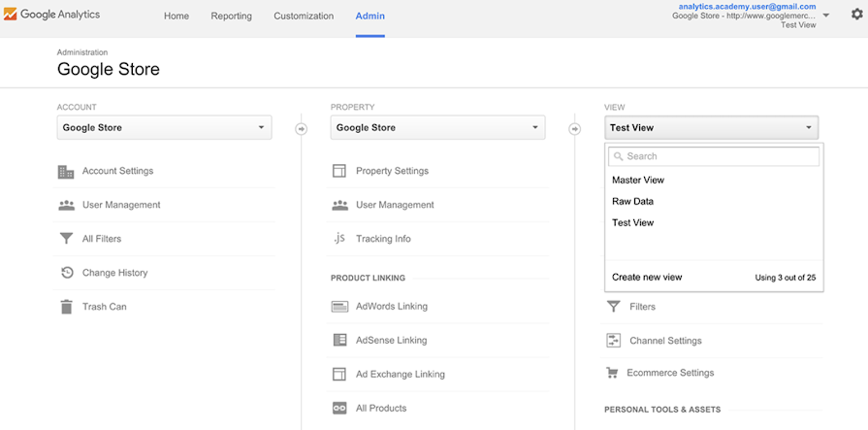The image size is (868, 430).
Task: Click the Trash Can icon
Action: pos(66,307)
